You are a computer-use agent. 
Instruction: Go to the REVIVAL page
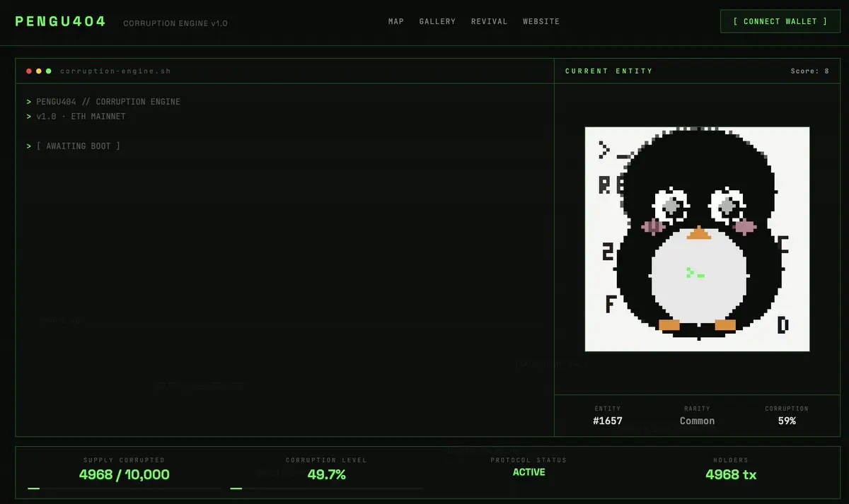[490, 22]
